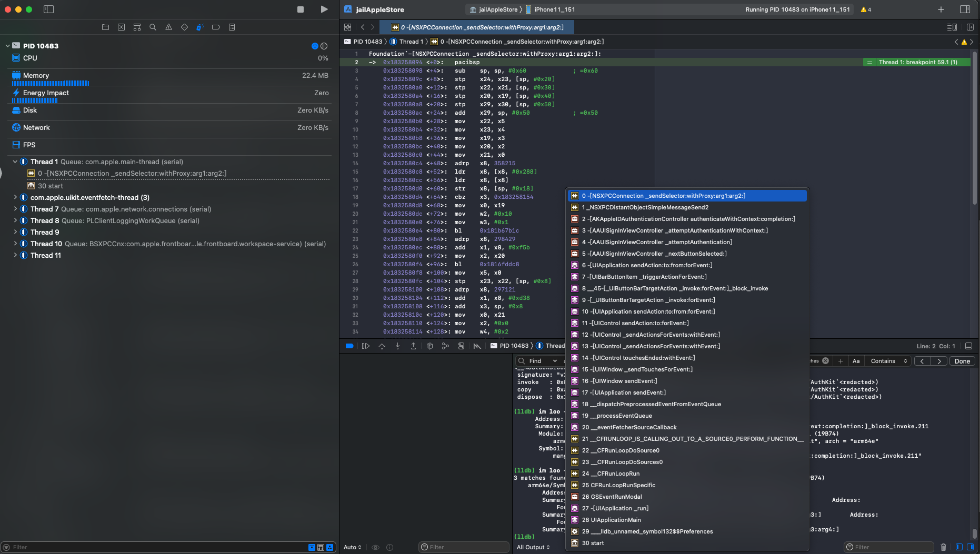Expand com.apple.uikit.eventfetch-thread
Viewport: 980px width, 554px height.
[x=15, y=197]
